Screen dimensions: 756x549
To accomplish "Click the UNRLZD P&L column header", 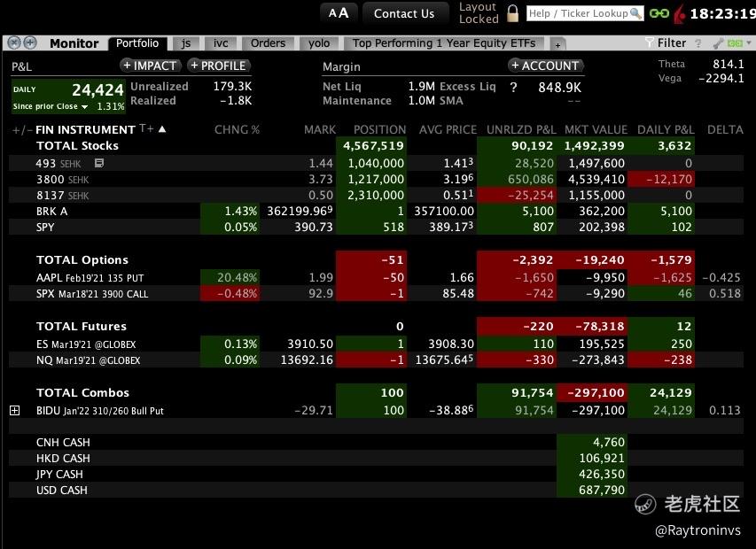I will [x=521, y=129].
